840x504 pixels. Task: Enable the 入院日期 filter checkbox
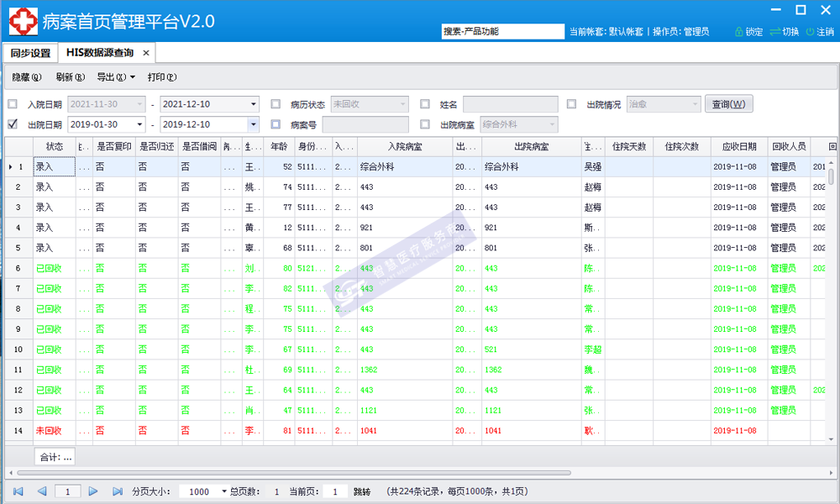[x=13, y=104]
